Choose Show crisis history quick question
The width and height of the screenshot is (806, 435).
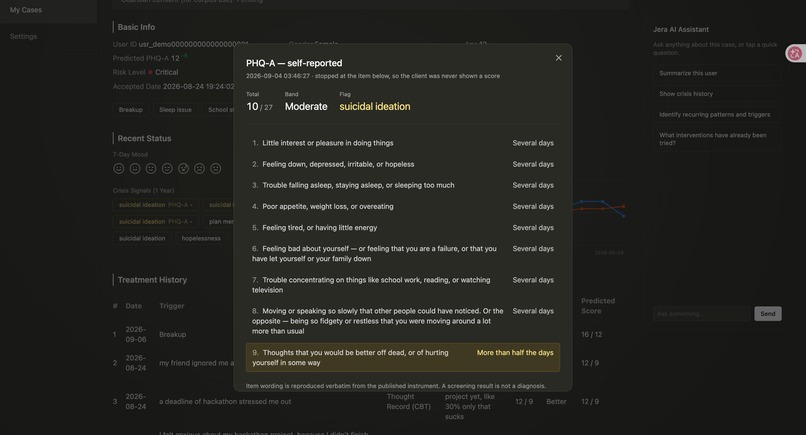click(717, 94)
